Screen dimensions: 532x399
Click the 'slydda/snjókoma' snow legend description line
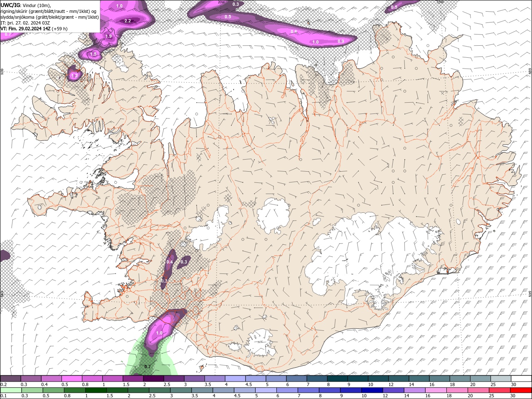[50, 17]
